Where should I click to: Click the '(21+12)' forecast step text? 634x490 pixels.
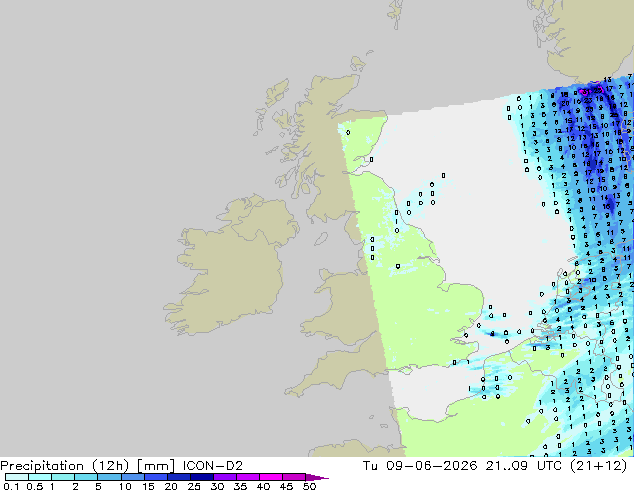coord(599,466)
